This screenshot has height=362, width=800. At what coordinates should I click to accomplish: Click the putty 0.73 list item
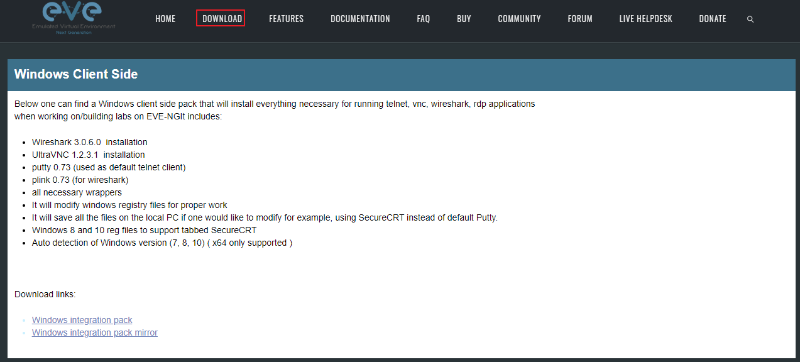pyautogui.click(x=109, y=167)
